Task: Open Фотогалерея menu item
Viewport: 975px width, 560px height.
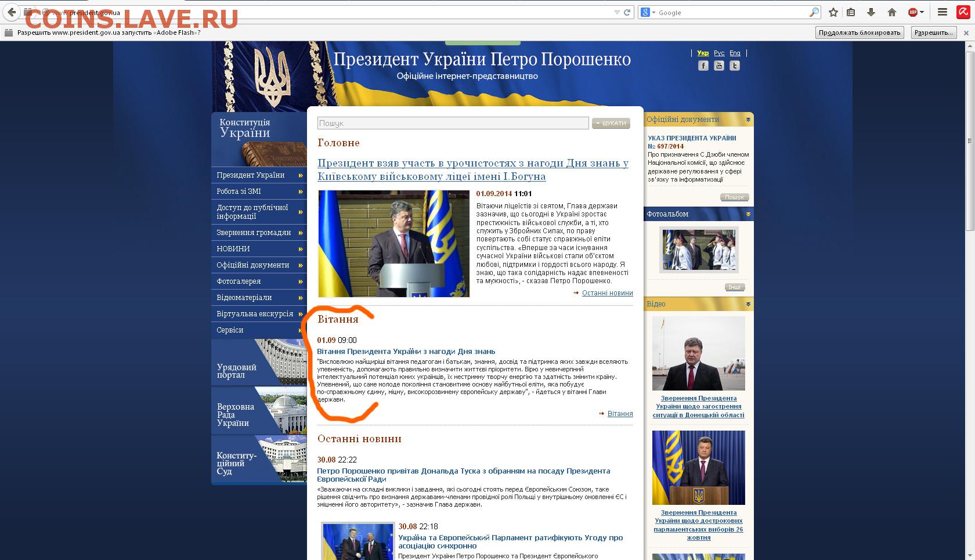Action: 259,281
